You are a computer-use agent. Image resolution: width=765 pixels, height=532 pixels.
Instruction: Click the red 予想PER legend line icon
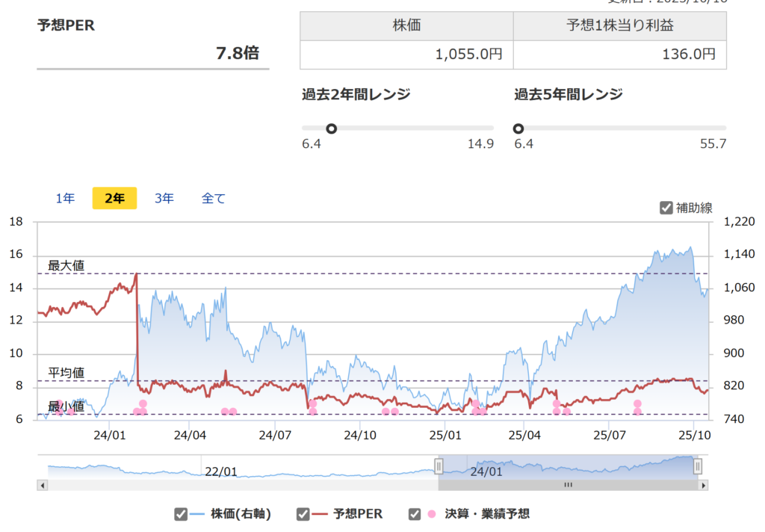(x=320, y=514)
